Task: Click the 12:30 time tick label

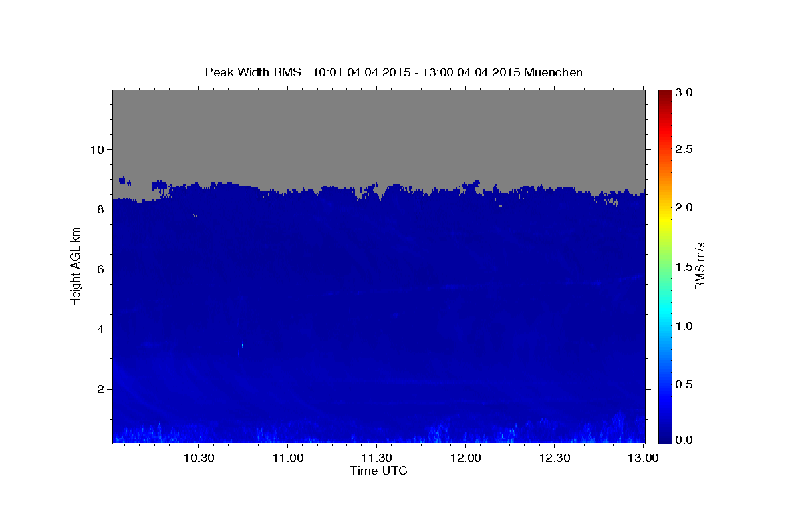Action: coord(555,458)
